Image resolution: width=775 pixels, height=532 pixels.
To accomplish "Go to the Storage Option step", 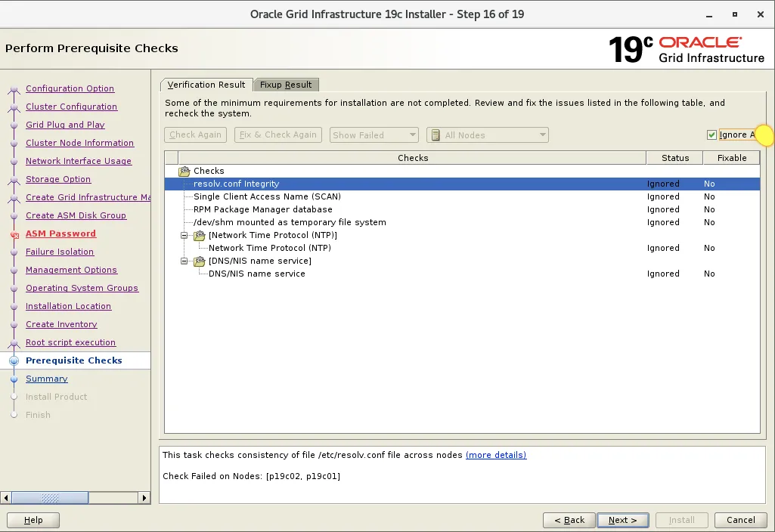I will (57, 179).
